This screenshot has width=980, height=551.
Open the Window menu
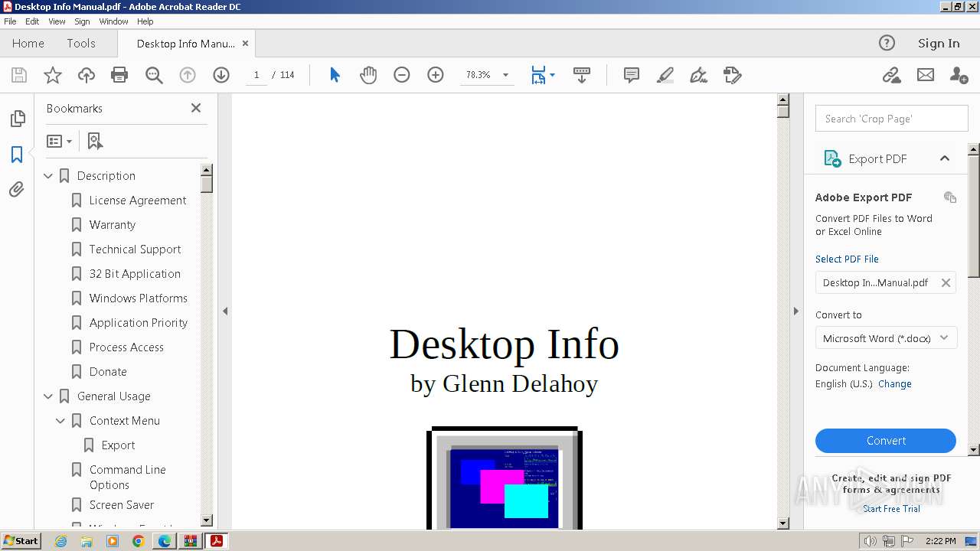point(113,21)
